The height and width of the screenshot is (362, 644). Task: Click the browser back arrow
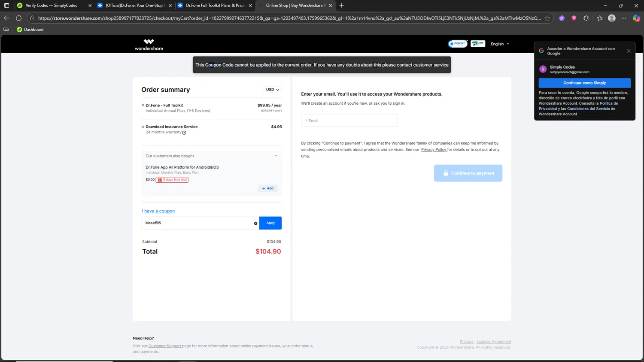(6, 18)
